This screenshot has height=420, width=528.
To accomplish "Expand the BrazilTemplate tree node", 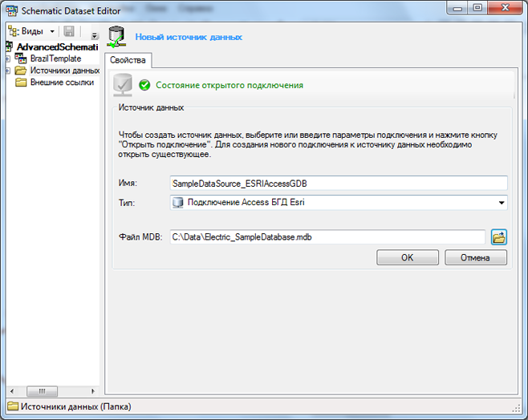I will 8,59.
